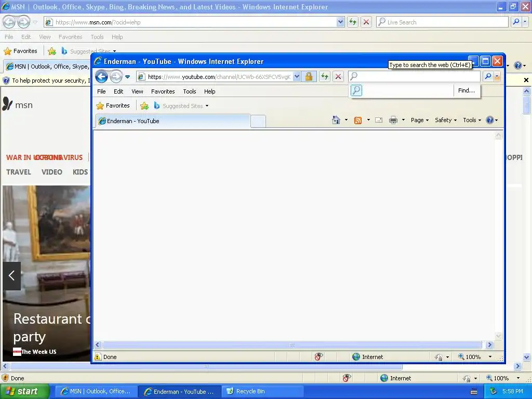Click Favorites button in MSN window
Viewport: 532px width, 399px height.
point(21,51)
